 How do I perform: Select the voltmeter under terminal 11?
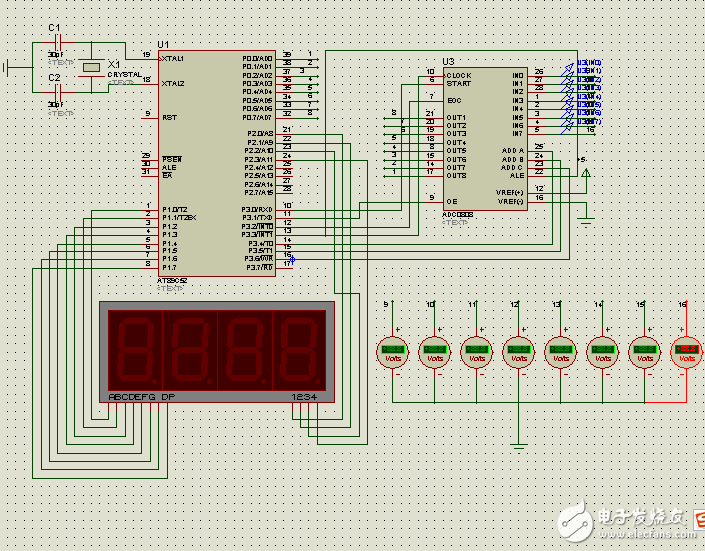click(477, 352)
